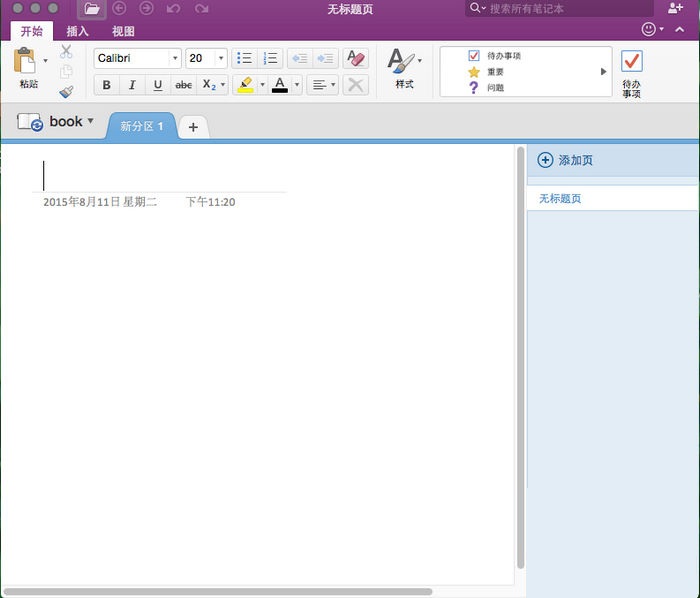
Task: Toggle strikethrough formatting
Action: pos(183,85)
